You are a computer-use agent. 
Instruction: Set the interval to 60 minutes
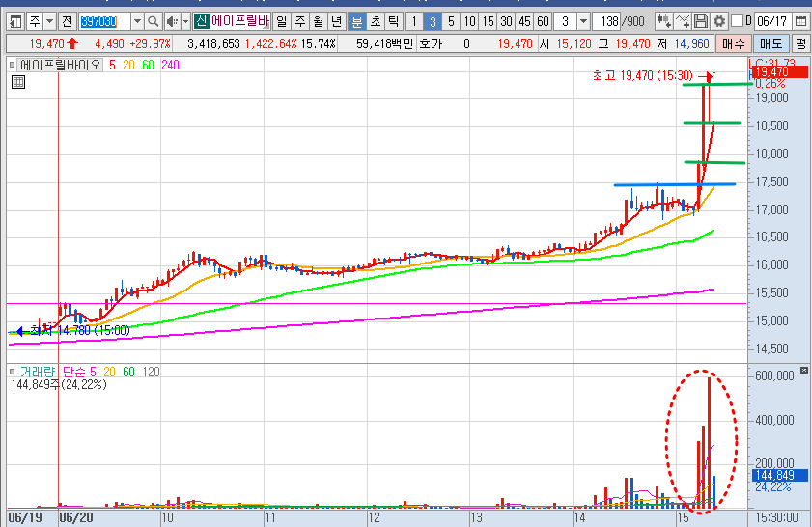tap(543, 22)
